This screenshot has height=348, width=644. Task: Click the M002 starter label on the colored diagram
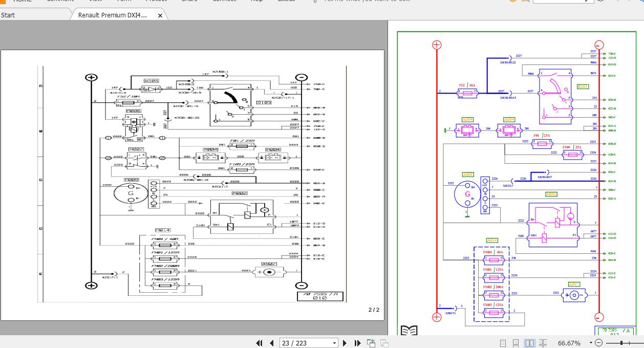pyautogui.click(x=551, y=194)
